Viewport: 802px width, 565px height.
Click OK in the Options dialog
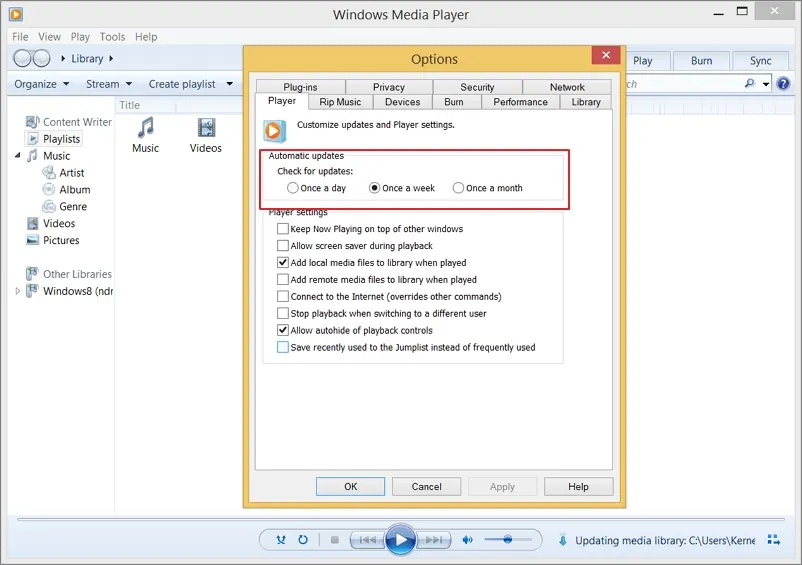(x=350, y=486)
